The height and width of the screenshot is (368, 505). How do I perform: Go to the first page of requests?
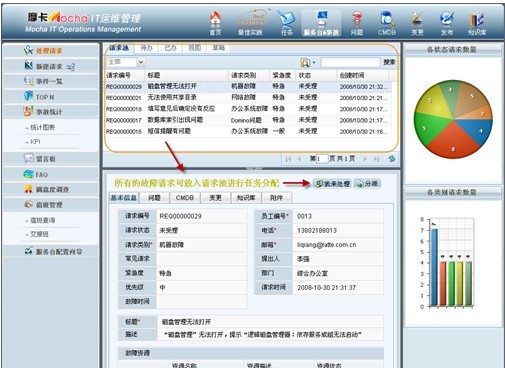point(288,159)
